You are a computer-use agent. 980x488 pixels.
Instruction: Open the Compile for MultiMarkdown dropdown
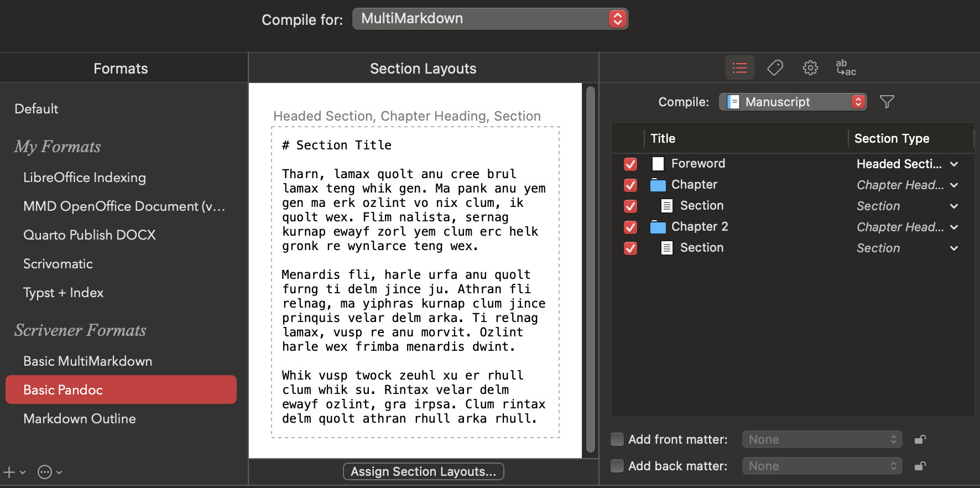[x=490, y=19]
